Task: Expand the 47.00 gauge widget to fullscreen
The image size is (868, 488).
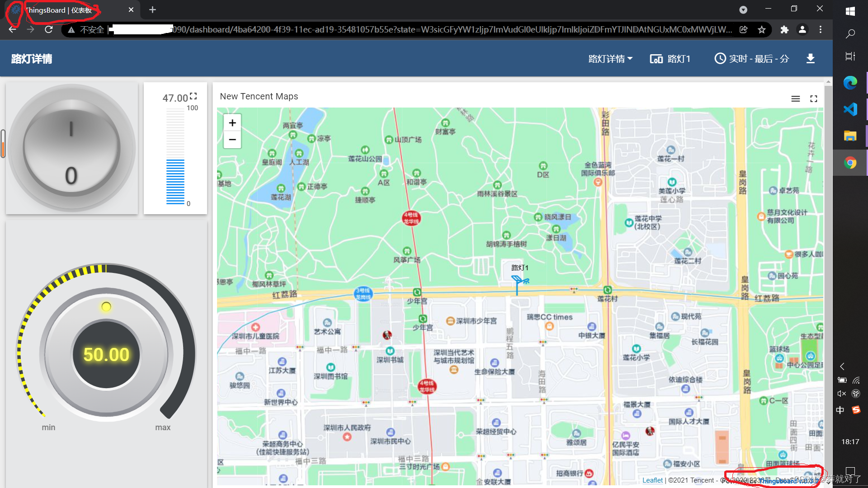Action: [x=193, y=96]
